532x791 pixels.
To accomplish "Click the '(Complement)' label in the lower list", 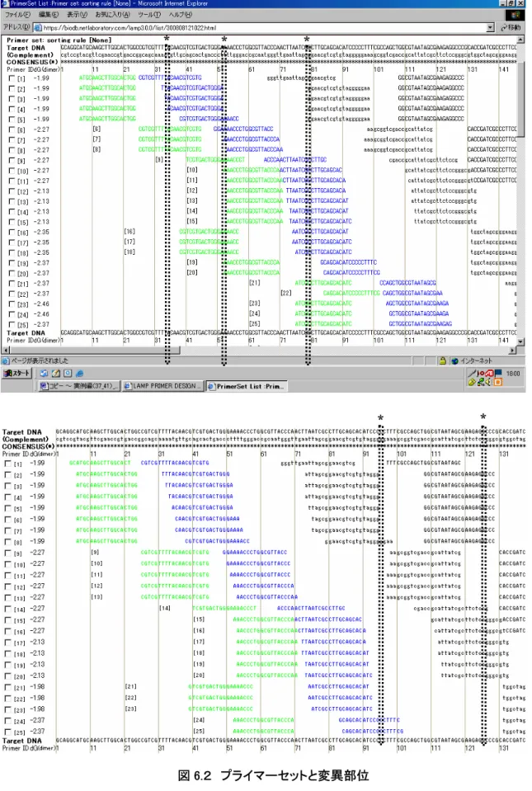I will point(26,440).
